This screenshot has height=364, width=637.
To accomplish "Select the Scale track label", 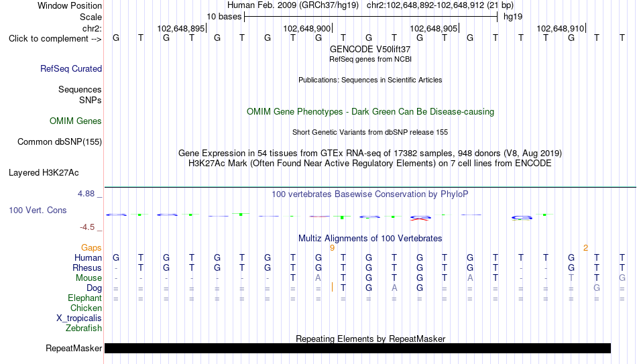I will point(91,17).
